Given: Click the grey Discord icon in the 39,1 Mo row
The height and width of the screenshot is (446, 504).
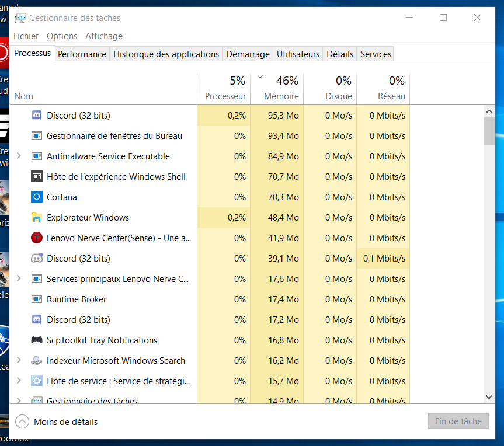Looking at the screenshot, I should click(x=37, y=259).
